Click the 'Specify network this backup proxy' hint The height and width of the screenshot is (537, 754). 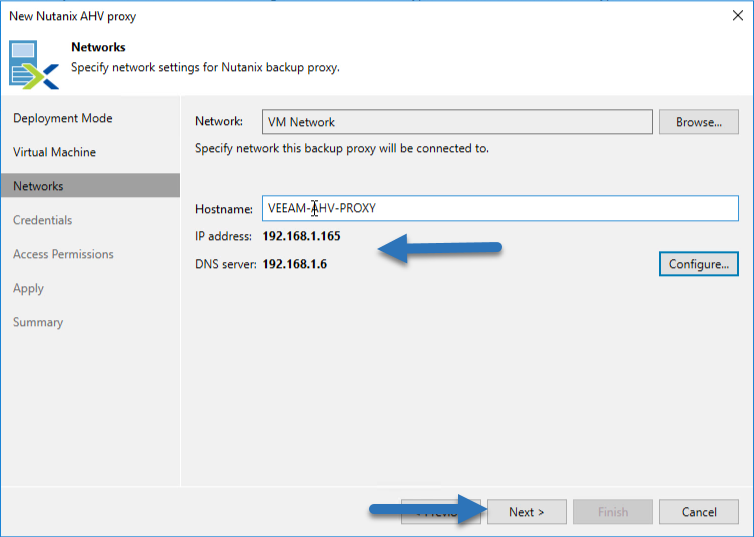pyautogui.click(x=342, y=149)
